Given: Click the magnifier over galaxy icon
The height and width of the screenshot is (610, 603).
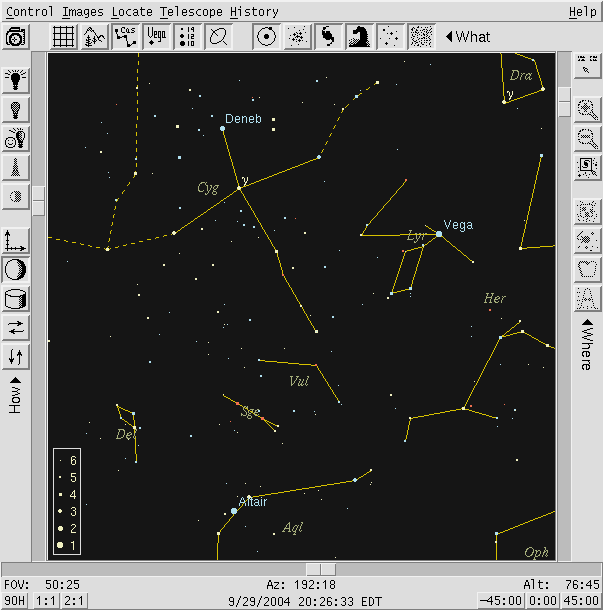Looking at the screenshot, I should click(x=587, y=167).
